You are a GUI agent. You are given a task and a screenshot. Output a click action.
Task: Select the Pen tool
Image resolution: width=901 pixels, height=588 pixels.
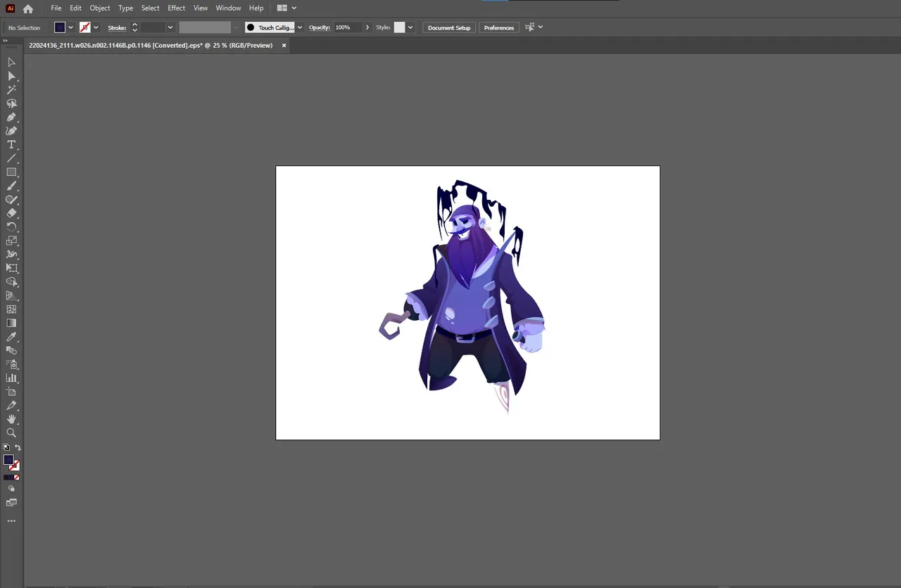click(11, 117)
